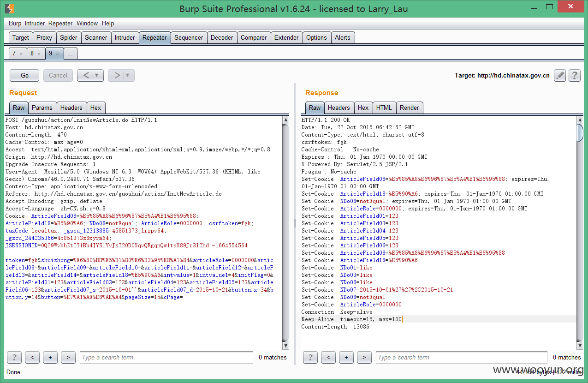Show response Raw view

tap(315, 108)
